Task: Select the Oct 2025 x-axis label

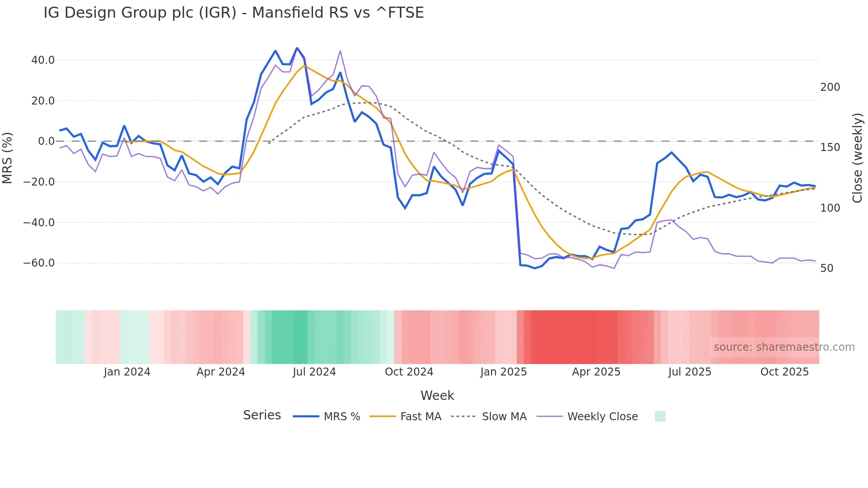Action: pyautogui.click(x=785, y=372)
